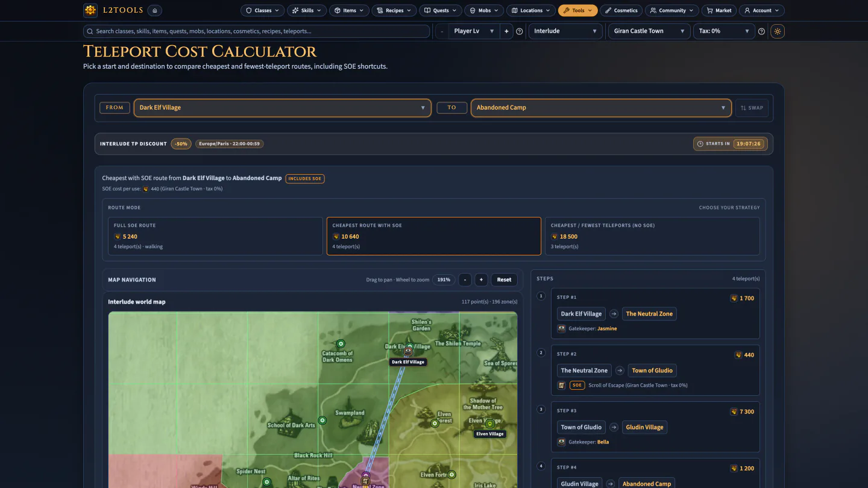Click the clock icon in Starts In timer
868x488 pixels.
700,144
